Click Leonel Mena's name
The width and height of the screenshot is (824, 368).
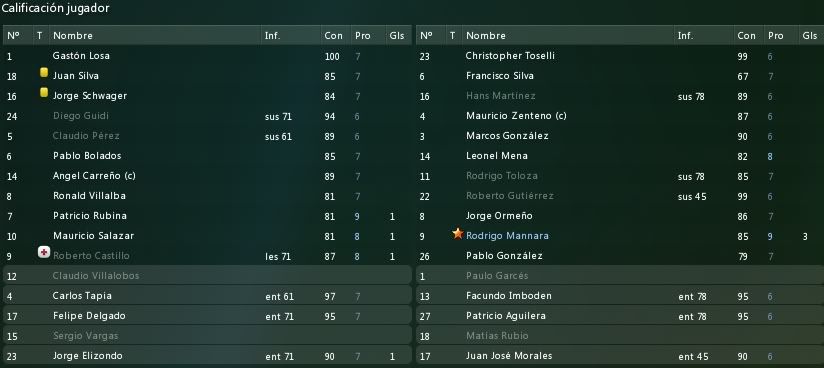tap(497, 156)
